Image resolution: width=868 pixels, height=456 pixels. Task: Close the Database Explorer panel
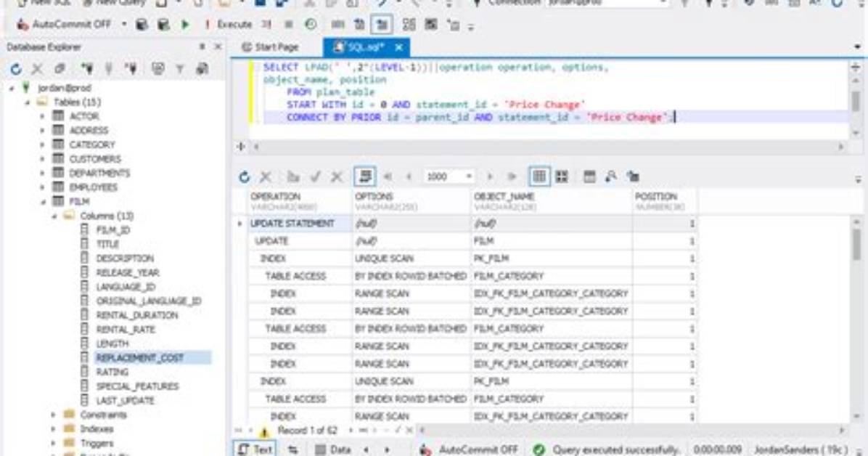coord(218,47)
